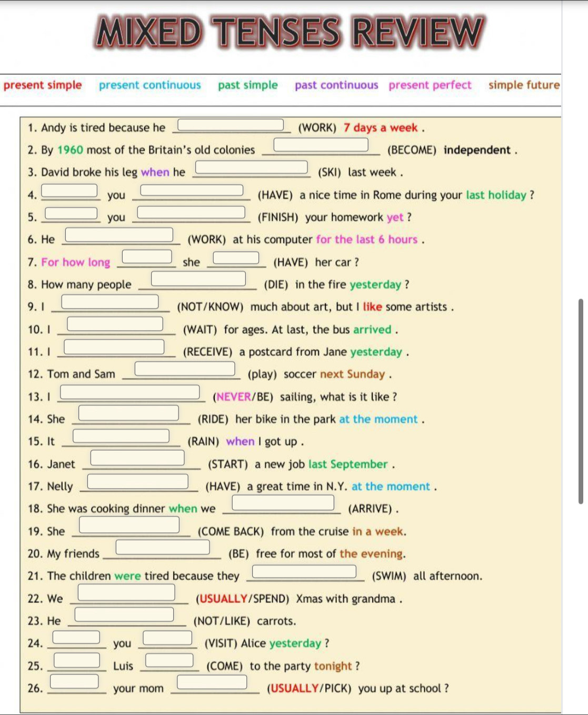Select the answer field for (play) soccer sentence
This screenshot has height=715, width=588.
coord(185,369)
